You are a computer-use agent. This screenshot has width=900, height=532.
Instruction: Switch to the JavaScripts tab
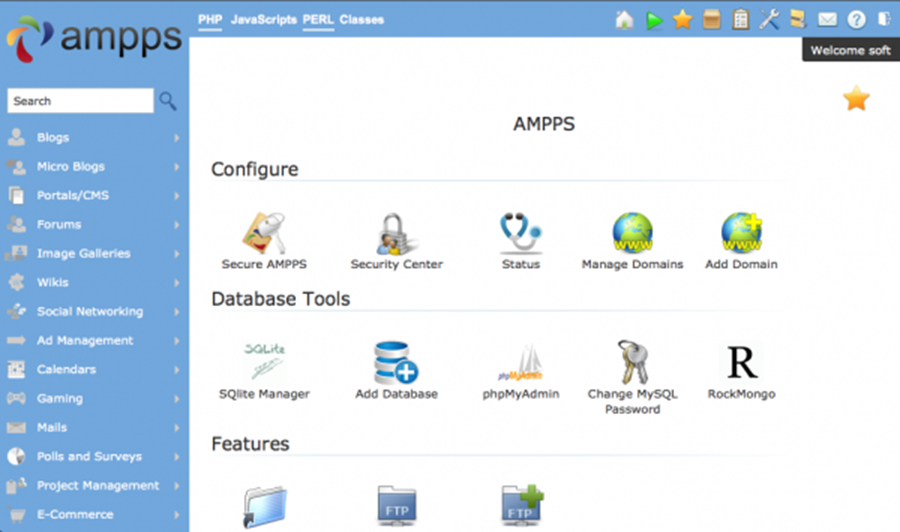tap(263, 20)
